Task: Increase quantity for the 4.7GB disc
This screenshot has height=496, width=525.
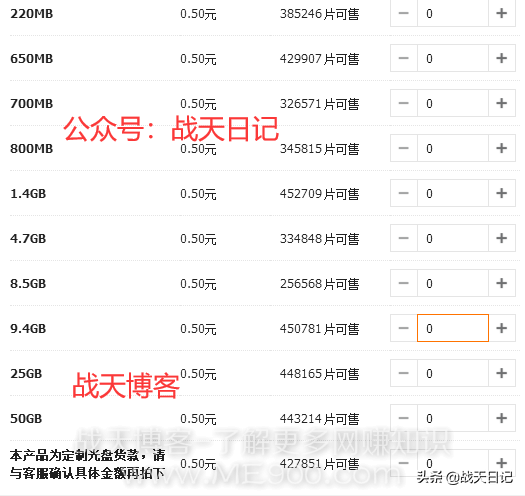Action: point(502,238)
